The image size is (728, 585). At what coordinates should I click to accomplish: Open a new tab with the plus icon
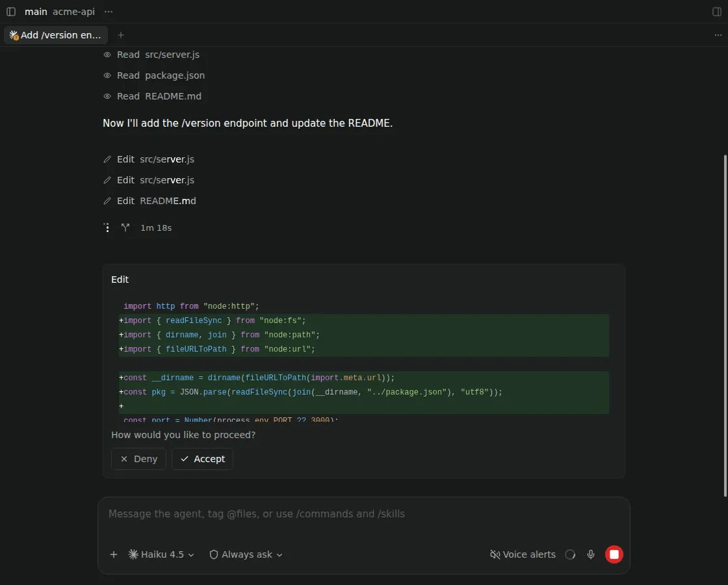click(x=121, y=35)
